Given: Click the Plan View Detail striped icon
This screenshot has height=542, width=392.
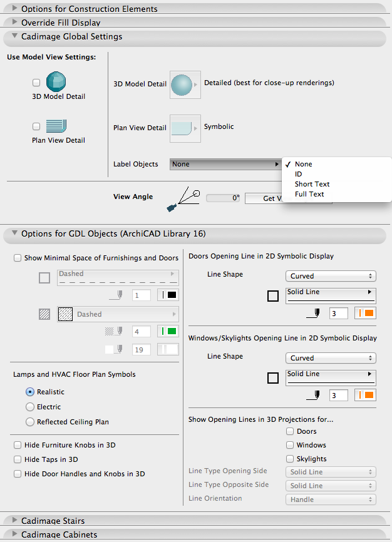Looking at the screenshot, I should [x=56, y=126].
